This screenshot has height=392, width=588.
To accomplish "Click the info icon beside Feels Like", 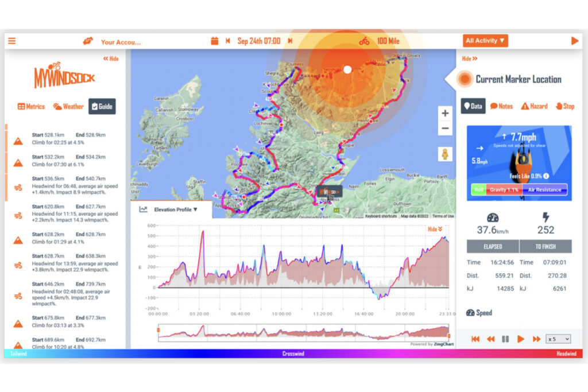I will pos(546,176).
